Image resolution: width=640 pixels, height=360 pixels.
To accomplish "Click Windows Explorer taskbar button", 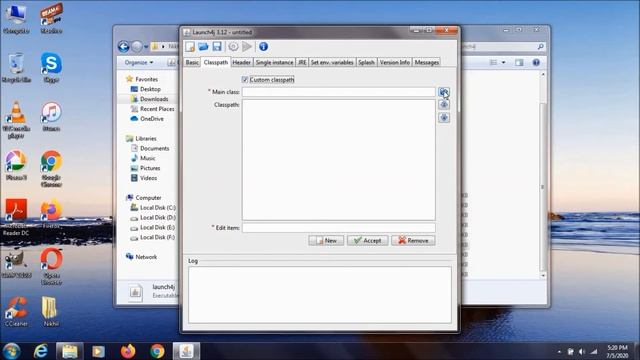I will (70, 351).
